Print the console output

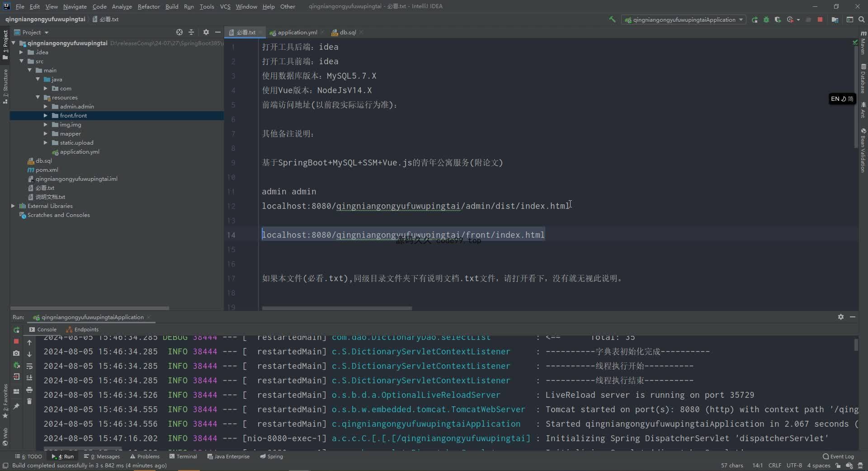point(29,390)
